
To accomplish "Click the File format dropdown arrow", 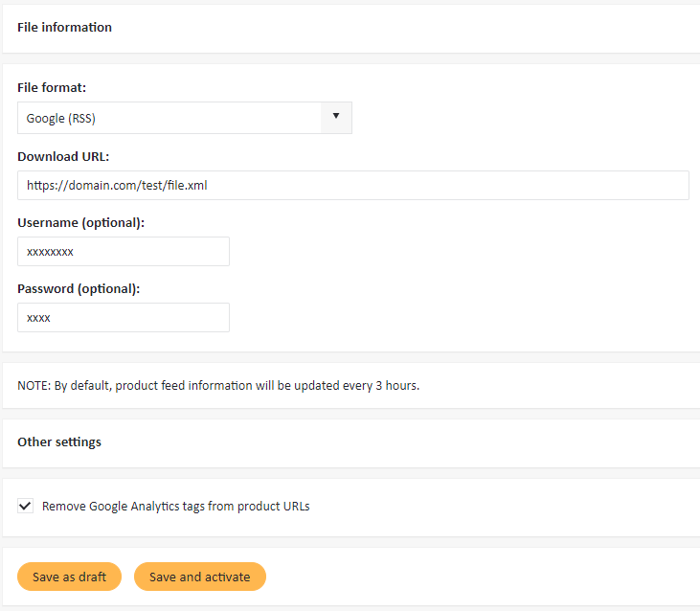I will coord(336,116).
